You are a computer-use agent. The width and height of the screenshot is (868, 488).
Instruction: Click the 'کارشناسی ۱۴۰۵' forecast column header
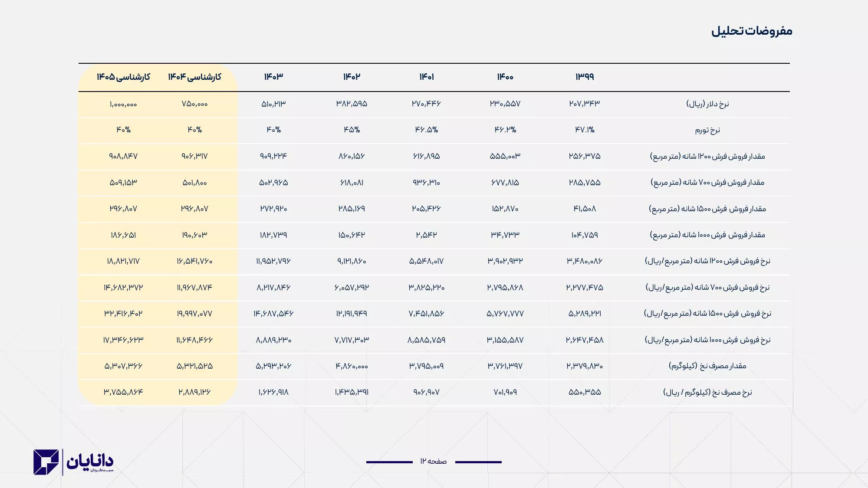point(123,77)
